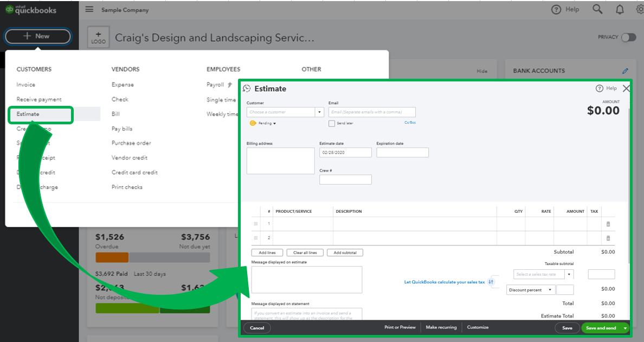Open Help in the Estimate window
The height and width of the screenshot is (342, 644).
(x=606, y=88)
